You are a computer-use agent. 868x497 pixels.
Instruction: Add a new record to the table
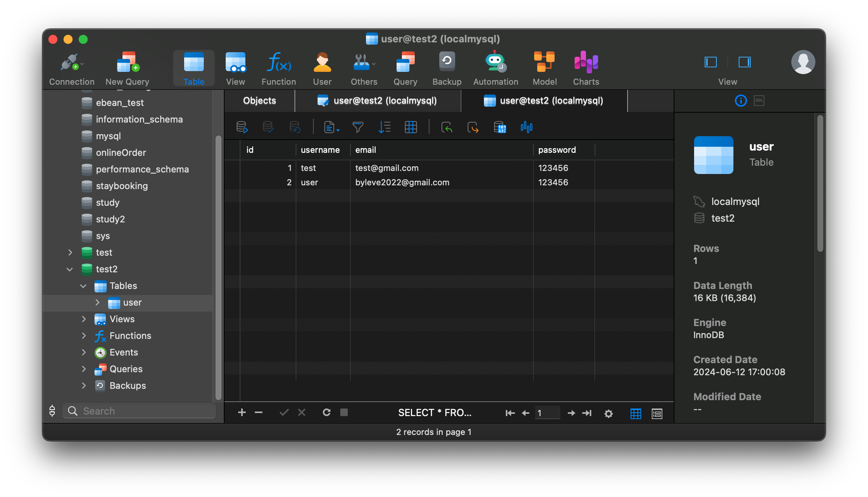[x=242, y=413]
